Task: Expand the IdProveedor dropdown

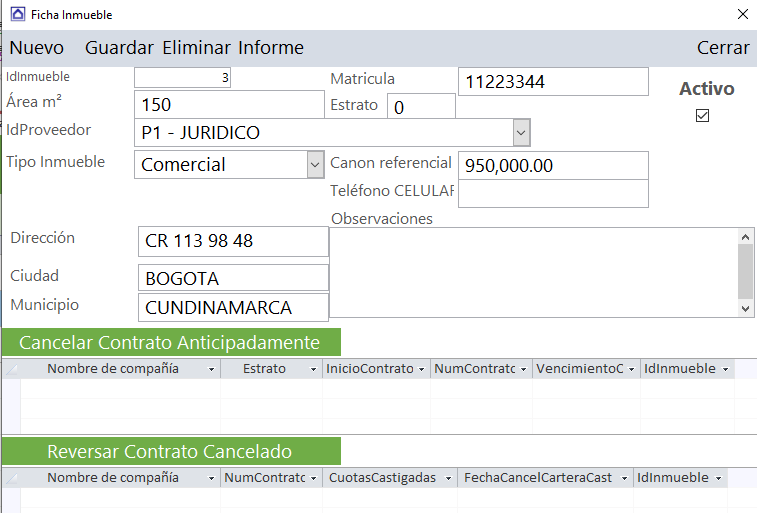Action: [521, 132]
